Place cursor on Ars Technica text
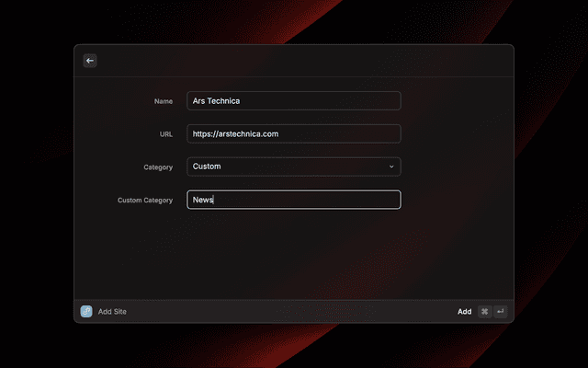Viewport: 588px width, 368px height. click(216, 100)
